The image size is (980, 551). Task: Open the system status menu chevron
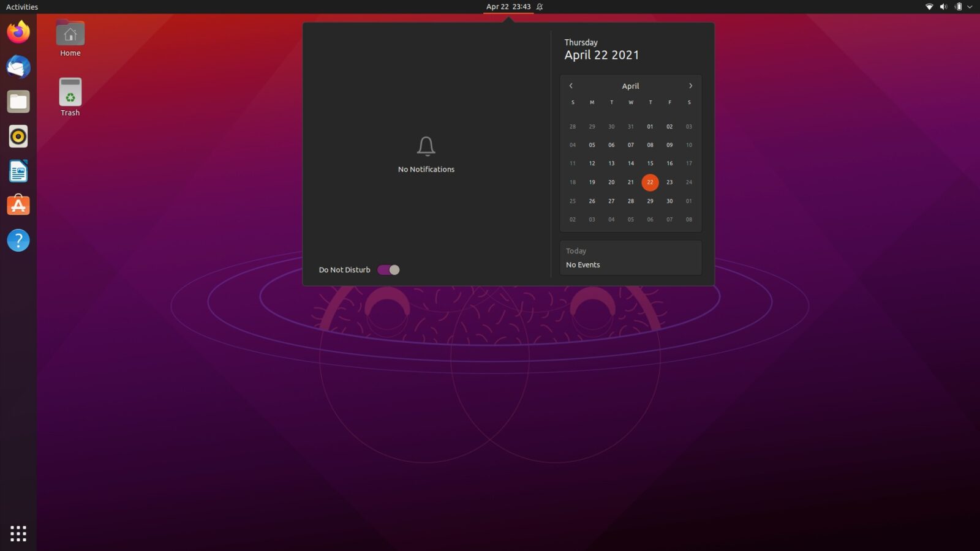[x=970, y=7]
